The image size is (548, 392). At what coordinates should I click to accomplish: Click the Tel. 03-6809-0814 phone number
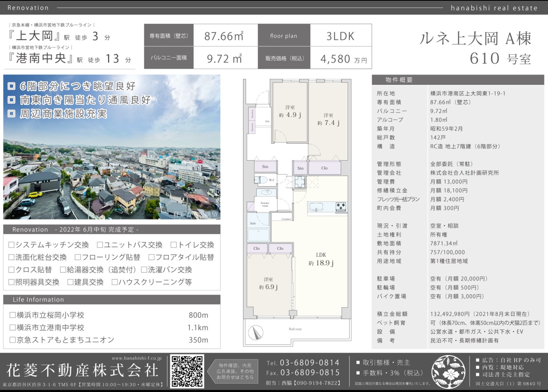pos(303,363)
